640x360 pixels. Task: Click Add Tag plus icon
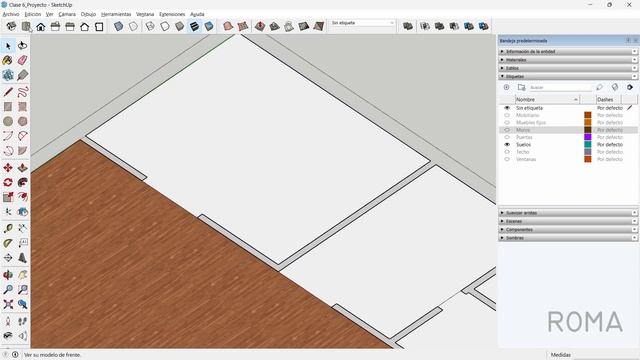pos(507,87)
